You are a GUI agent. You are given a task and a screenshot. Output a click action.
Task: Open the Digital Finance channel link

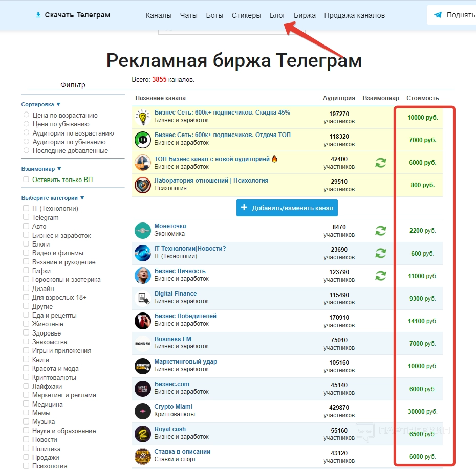176,294
